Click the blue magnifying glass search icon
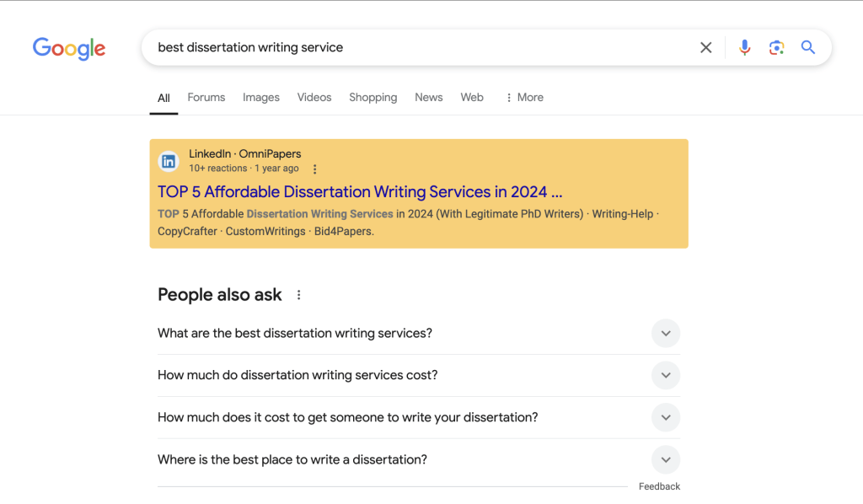Screen dimensions: 863x504 coord(807,47)
